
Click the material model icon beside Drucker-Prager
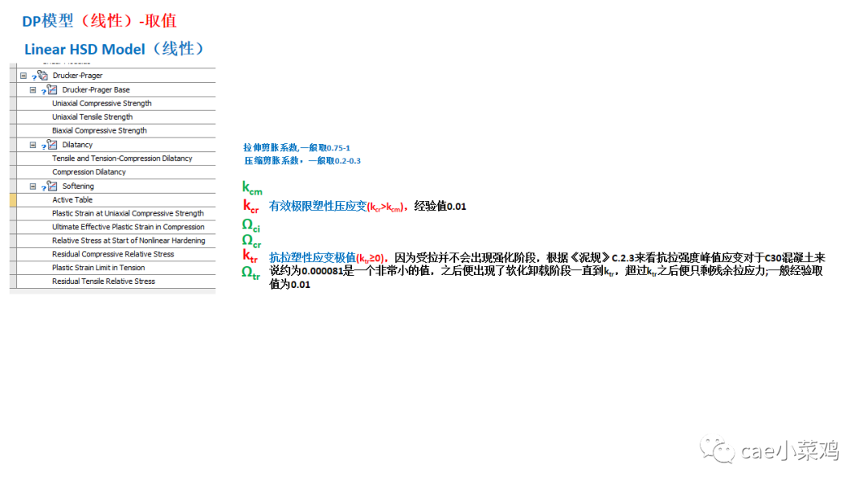(x=43, y=75)
